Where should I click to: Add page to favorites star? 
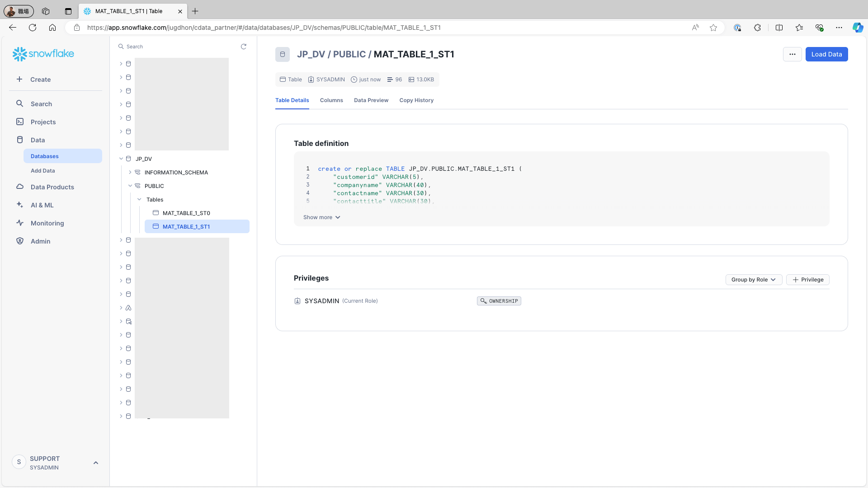(x=713, y=28)
